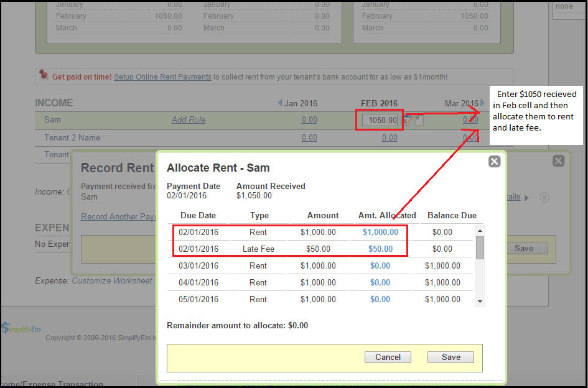The height and width of the screenshot is (388, 588).
Task: Open Setup Online Rent Payments link
Action: click(162, 77)
